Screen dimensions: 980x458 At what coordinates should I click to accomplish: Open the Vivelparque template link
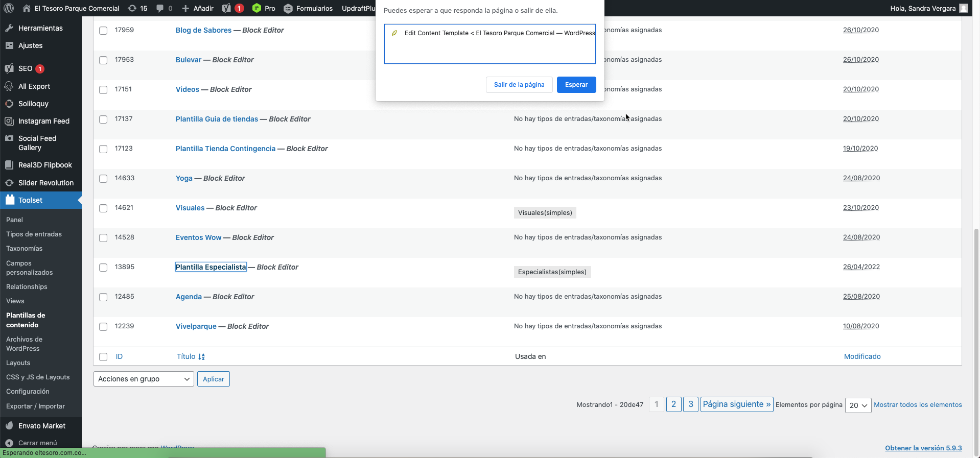(x=196, y=326)
